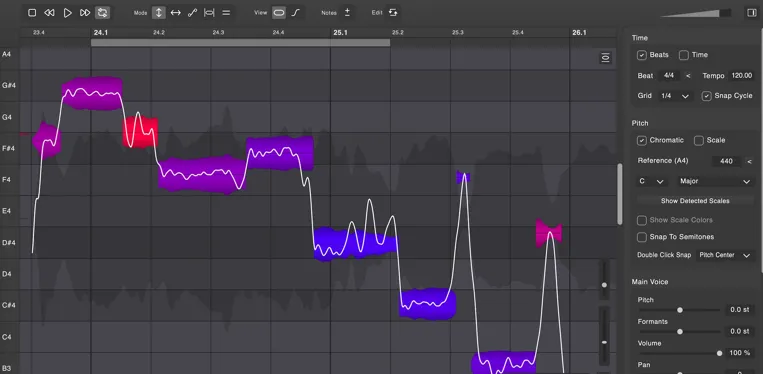Click the 25.1 bar marker on ruler
Image resolution: width=763 pixels, height=374 pixels.
point(340,33)
